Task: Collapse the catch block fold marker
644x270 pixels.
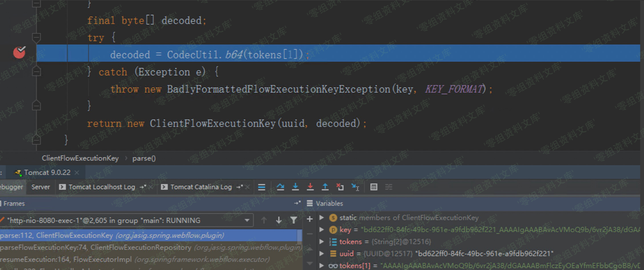Action: [x=36, y=72]
